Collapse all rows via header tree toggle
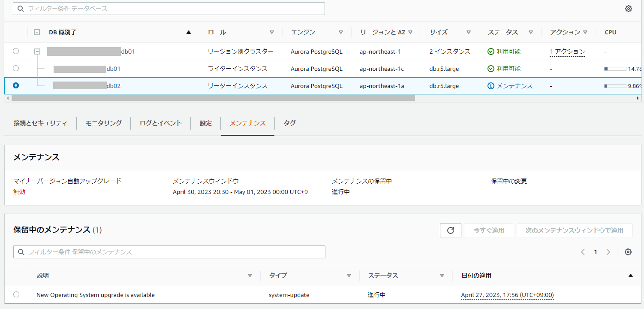Image resolution: width=644 pixels, height=309 pixels. 37,32
